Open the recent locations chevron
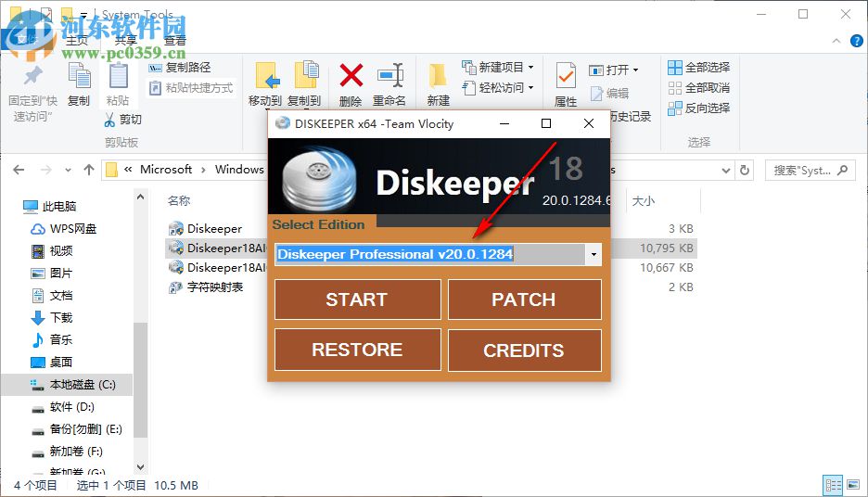 click(x=68, y=171)
